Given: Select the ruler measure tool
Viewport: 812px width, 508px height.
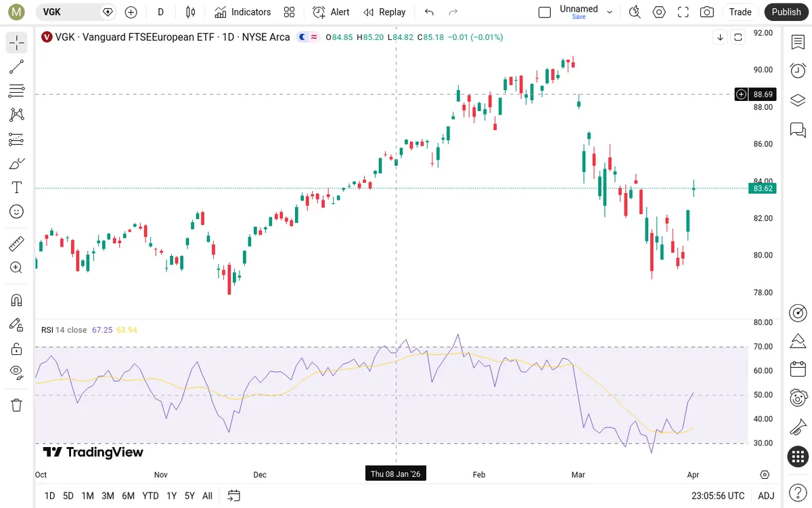Looking at the screenshot, I should tap(17, 243).
